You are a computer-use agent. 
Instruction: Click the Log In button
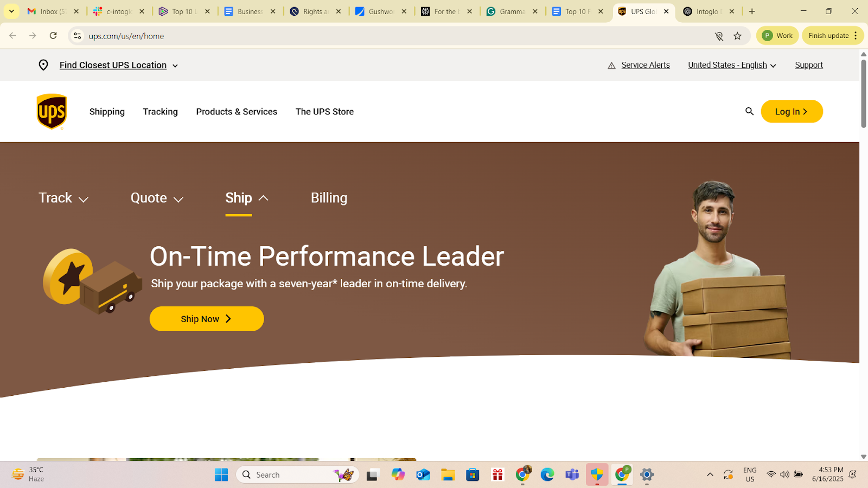pos(792,111)
